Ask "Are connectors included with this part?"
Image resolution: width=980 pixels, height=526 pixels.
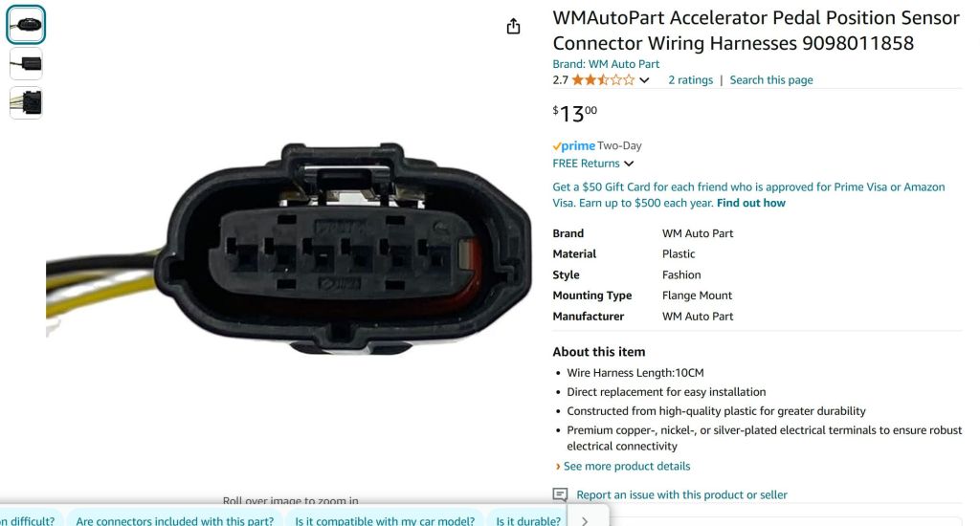click(x=174, y=520)
